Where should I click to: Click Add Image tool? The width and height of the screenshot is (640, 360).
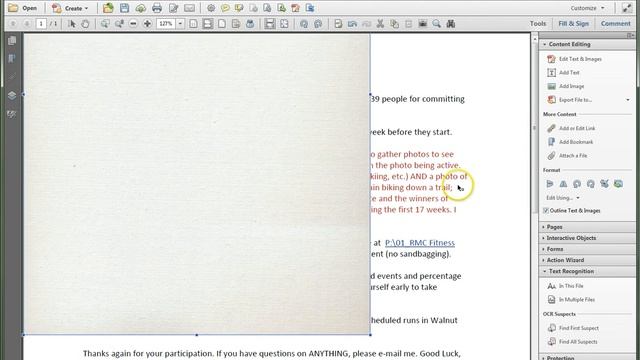click(x=566, y=86)
